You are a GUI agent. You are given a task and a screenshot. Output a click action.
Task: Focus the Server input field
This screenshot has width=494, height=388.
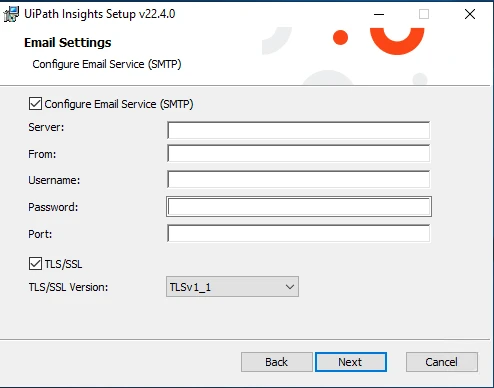click(299, 130)
